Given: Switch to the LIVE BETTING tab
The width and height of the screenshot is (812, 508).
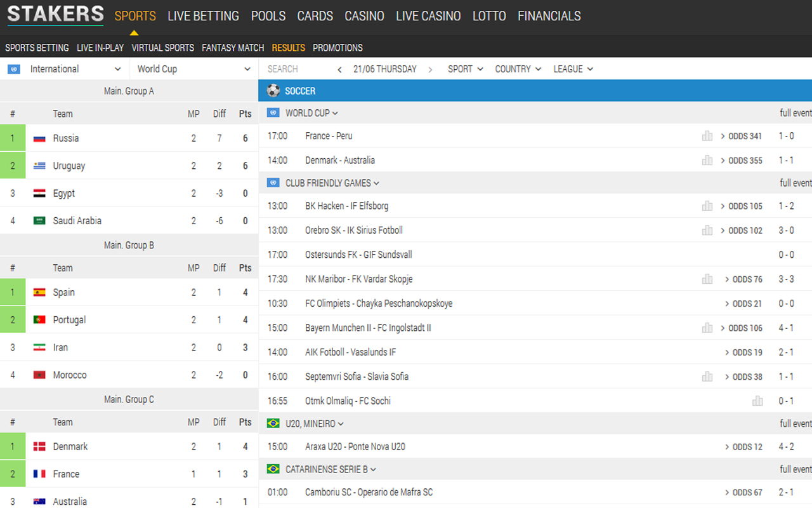Looking at the screenshot, I should (x=203, y=16).
